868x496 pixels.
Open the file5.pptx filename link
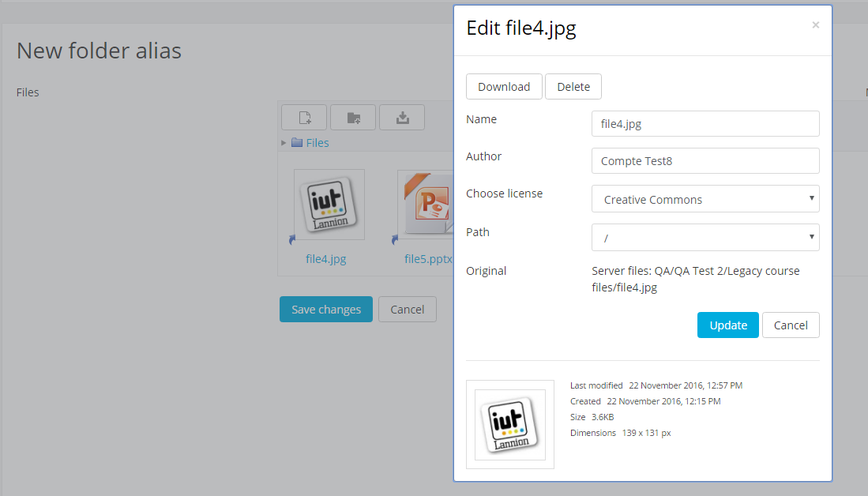pos(428,258)
